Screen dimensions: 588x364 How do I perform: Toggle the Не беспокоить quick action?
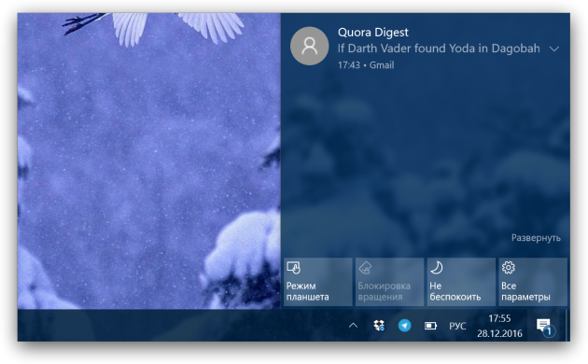click(461, 282)
